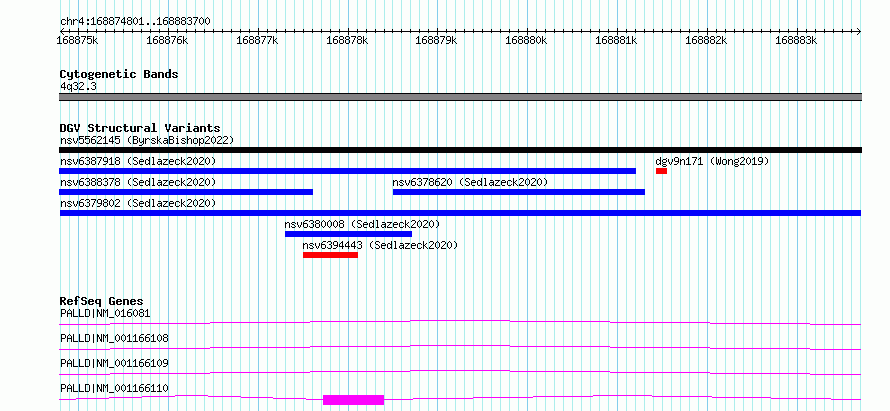This screenshot has height=411, width=890.
Task: Click the PALLD|NM_016081 transcript label
Action: [105, 313]
